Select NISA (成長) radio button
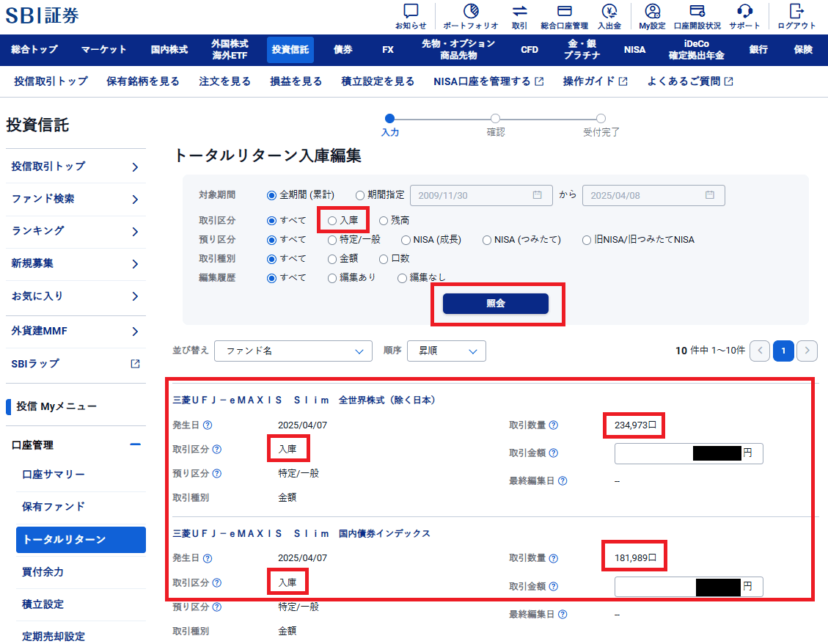Screen dimensions: 828x644 406,241
